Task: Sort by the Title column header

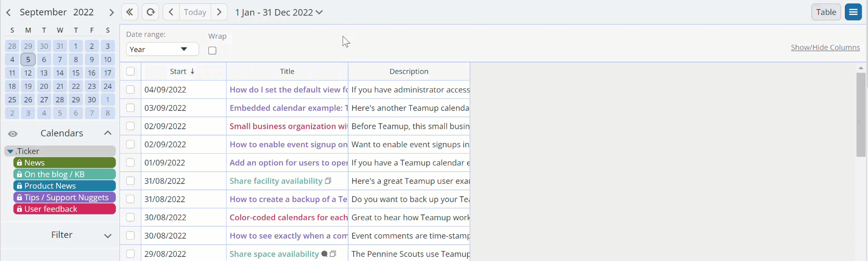Action: tap(287, 71)
